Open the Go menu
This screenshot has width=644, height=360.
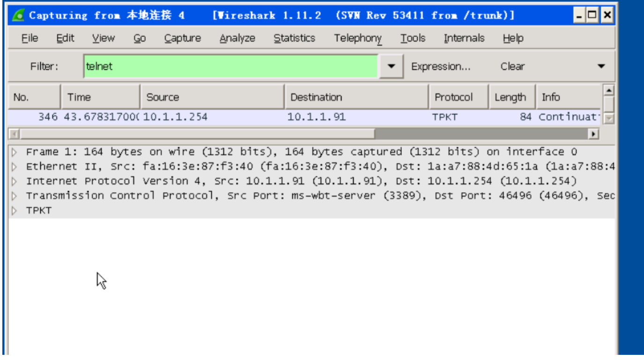click(140, 38)
